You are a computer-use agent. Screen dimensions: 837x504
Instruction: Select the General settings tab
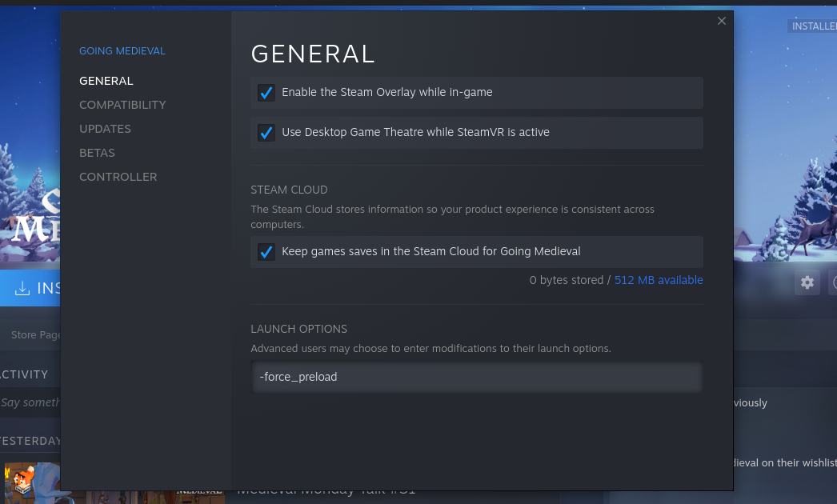[106, 81]
